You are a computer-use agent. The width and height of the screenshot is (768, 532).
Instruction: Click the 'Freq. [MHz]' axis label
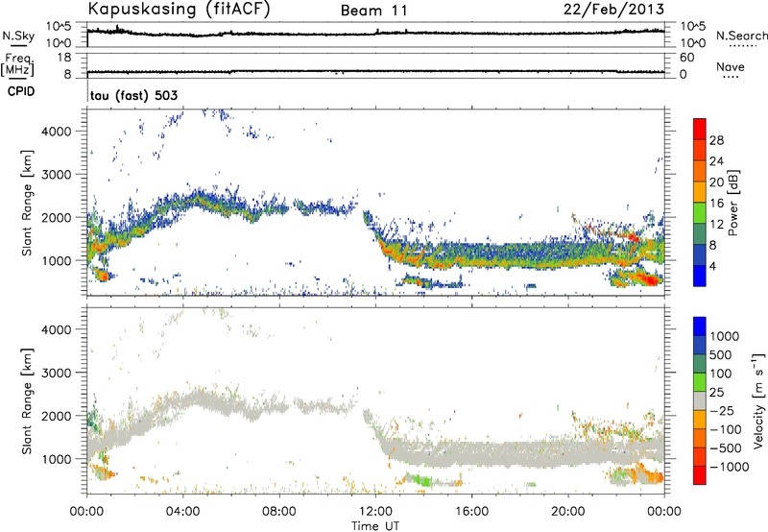17,65
